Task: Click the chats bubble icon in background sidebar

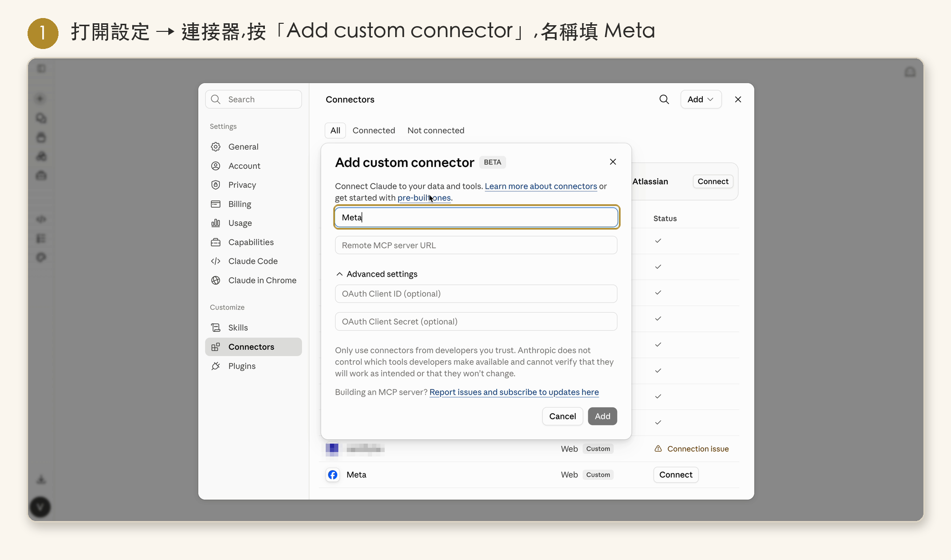Action: [41, 118]
